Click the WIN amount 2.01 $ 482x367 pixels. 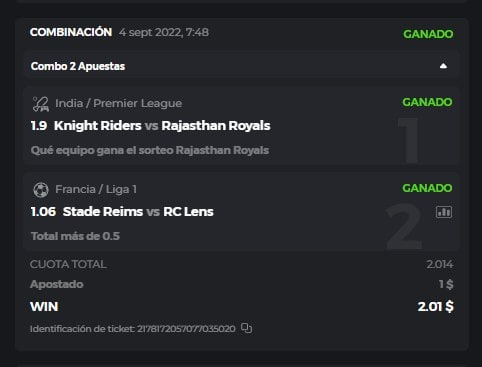point(435,307)
